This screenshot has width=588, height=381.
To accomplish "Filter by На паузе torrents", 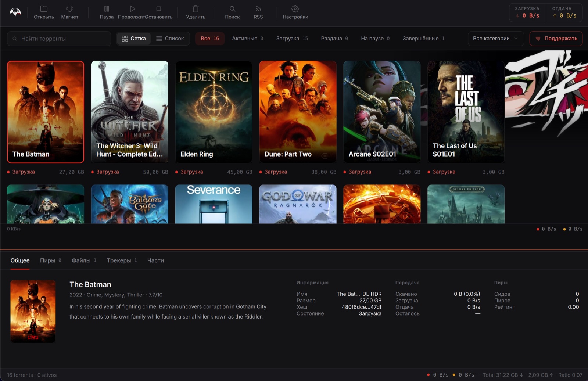I will coord(375,39).
